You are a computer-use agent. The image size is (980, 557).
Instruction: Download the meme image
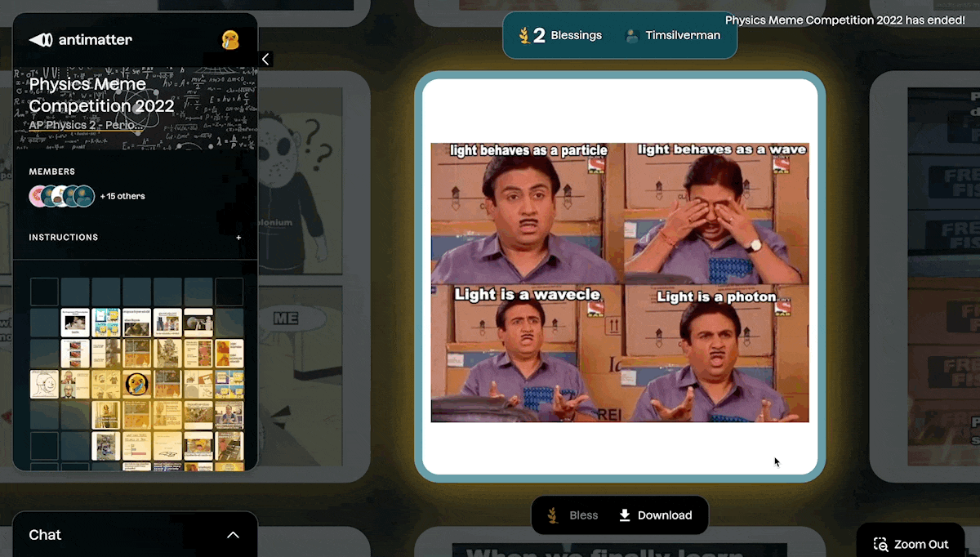656,515
